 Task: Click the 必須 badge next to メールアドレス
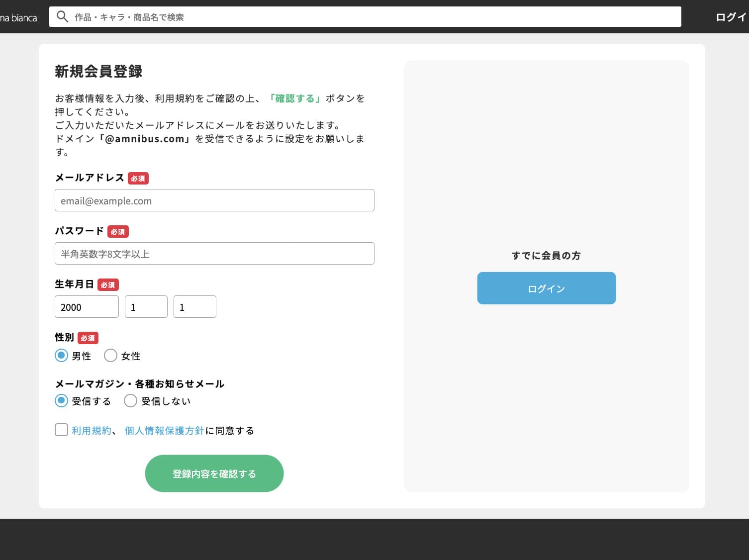(x=138, y=178)
